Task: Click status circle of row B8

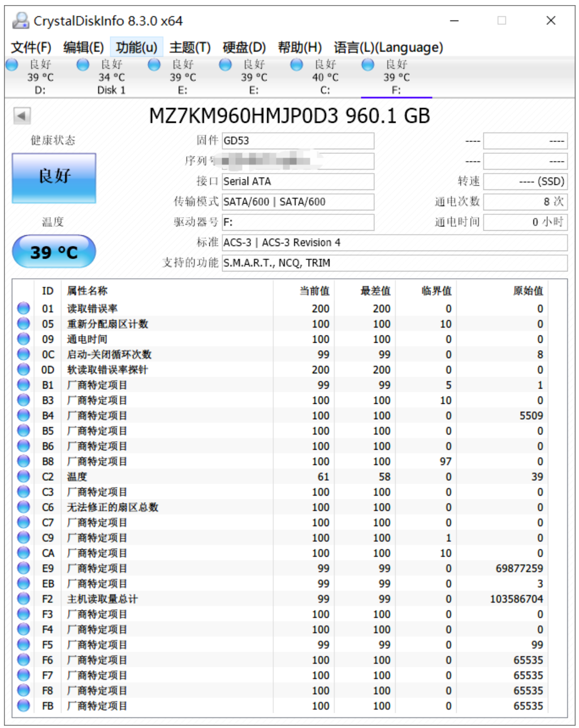Action: tap(23, 461)
